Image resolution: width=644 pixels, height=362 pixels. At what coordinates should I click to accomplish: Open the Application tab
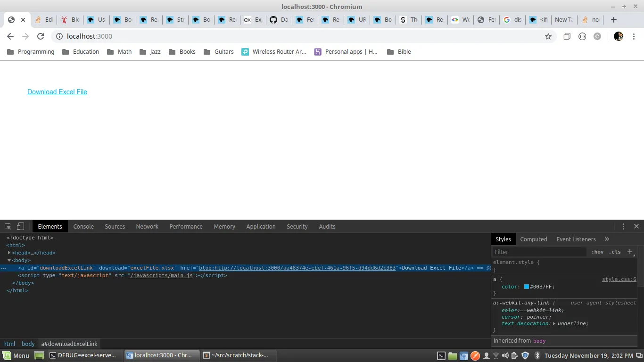pos(261,226)
